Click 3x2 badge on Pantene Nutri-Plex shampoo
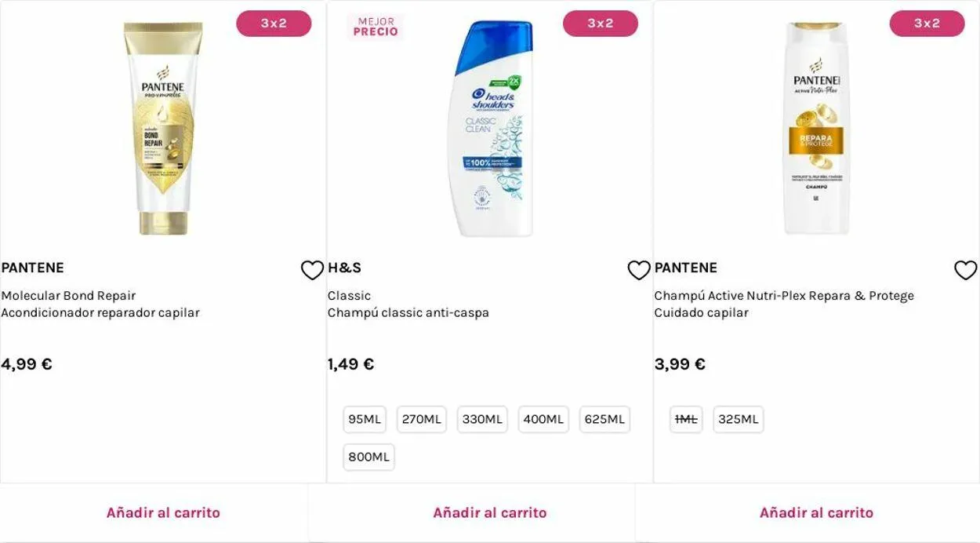The image size is (980, 543). 927,24
